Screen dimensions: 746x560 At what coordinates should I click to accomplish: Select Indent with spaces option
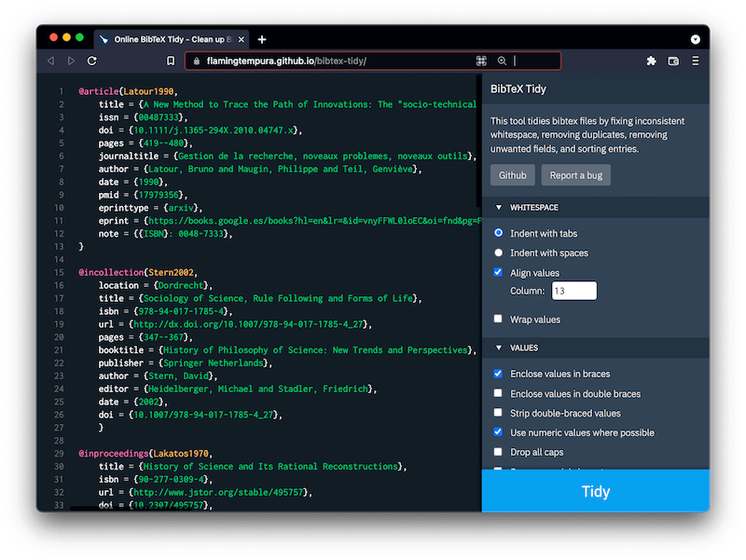point(498,253)
